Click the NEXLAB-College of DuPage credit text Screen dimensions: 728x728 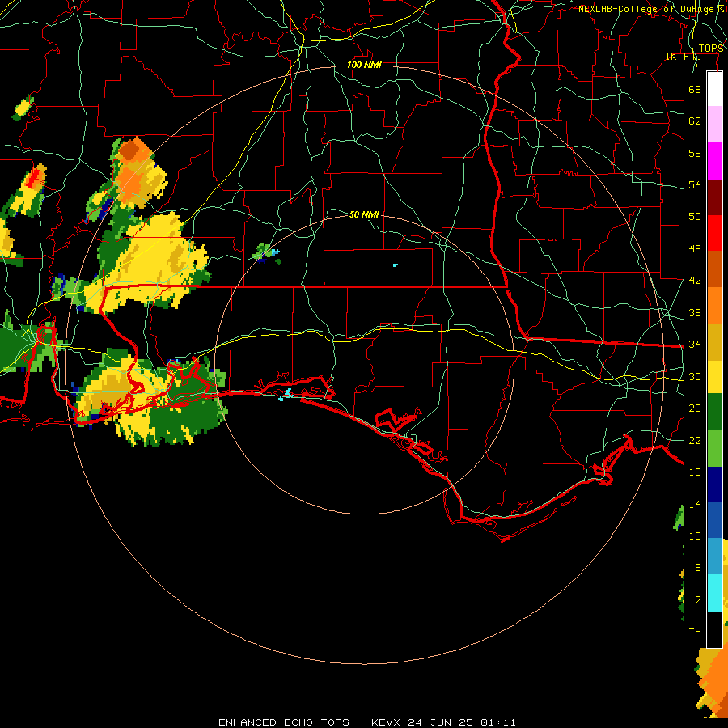(x=650, y=9)
